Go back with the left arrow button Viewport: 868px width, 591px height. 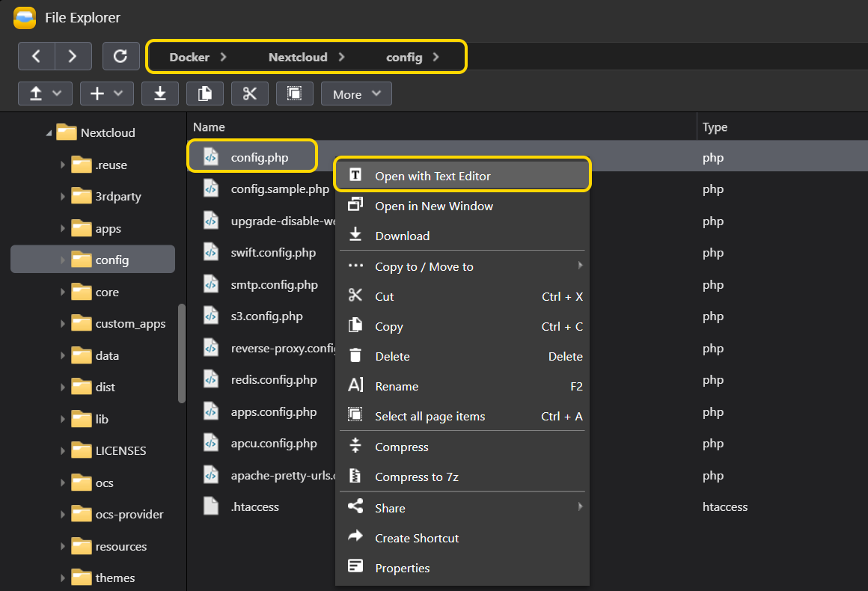[36, 56]
